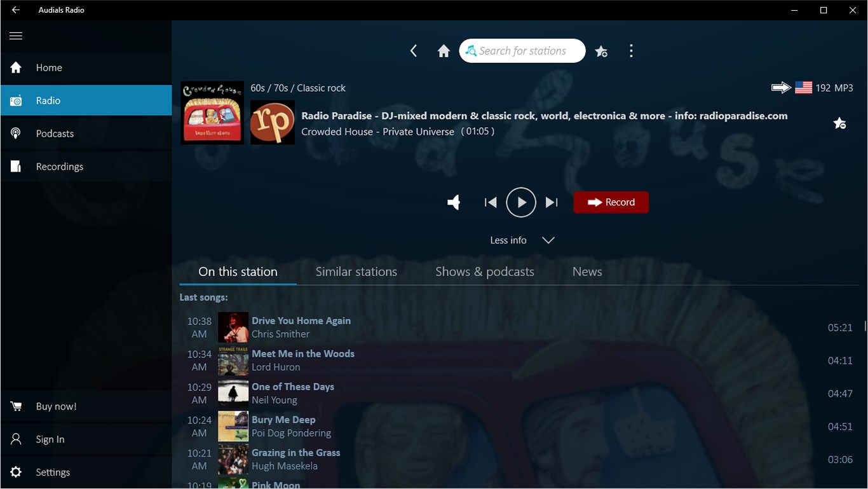This screenshot has width=868, height=489.
Task: Click the Settings gear icon
Action: click(x=16, y=472)
